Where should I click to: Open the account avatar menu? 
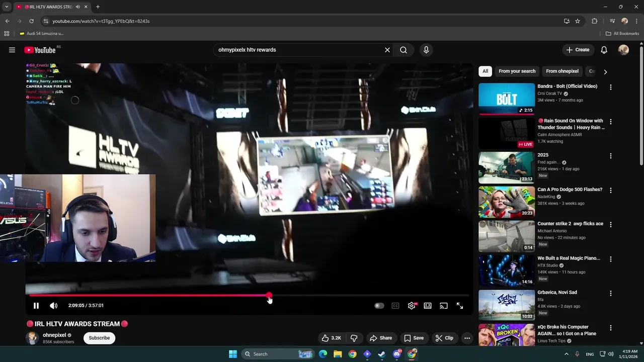[x=623, y=50]
